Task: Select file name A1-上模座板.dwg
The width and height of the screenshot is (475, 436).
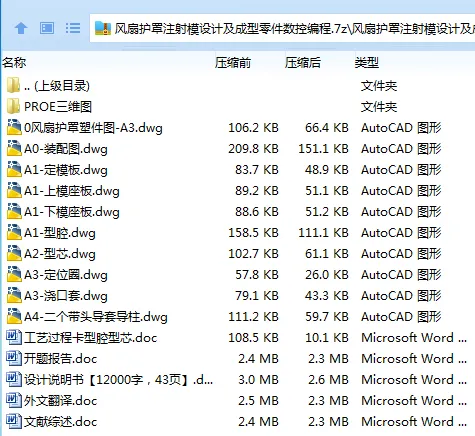Action: pyautogui.click(x=72, y=191)
